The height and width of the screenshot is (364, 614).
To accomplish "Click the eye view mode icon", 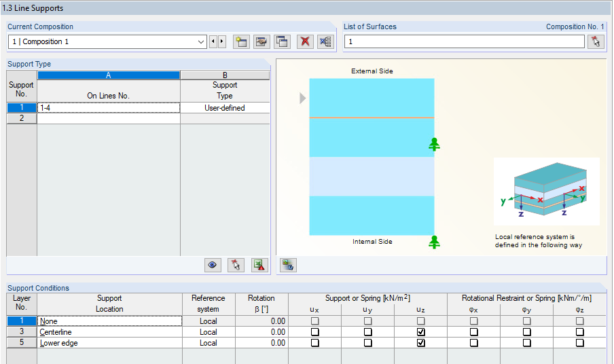I will click(213, 266).
